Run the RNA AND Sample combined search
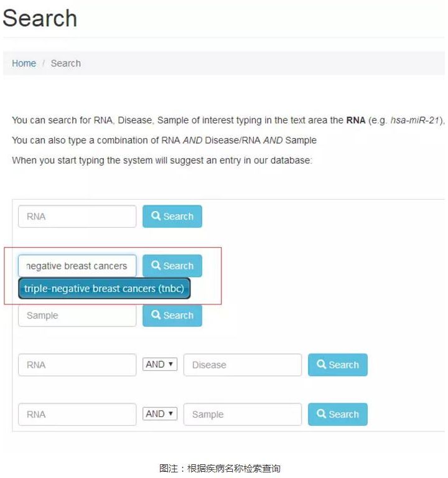Viewport: 448px width, 478px height. tap(337, 415)
